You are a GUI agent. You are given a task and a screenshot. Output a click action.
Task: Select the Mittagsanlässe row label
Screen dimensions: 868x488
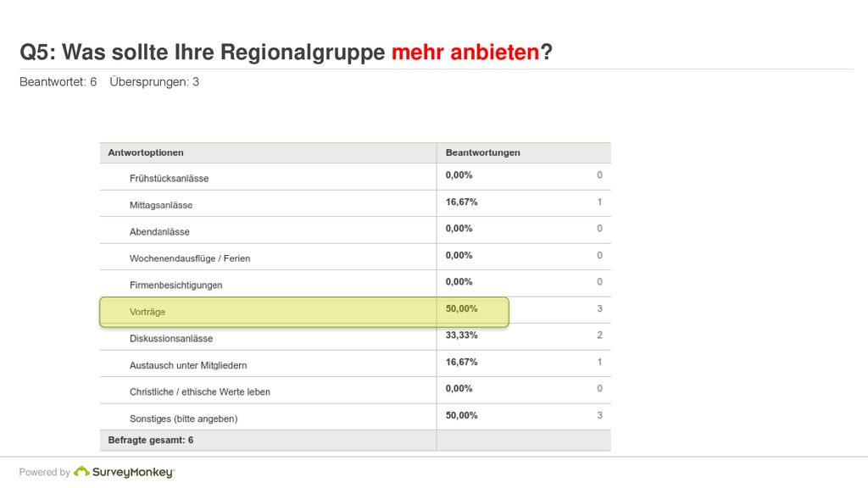(x=161, y=205)
